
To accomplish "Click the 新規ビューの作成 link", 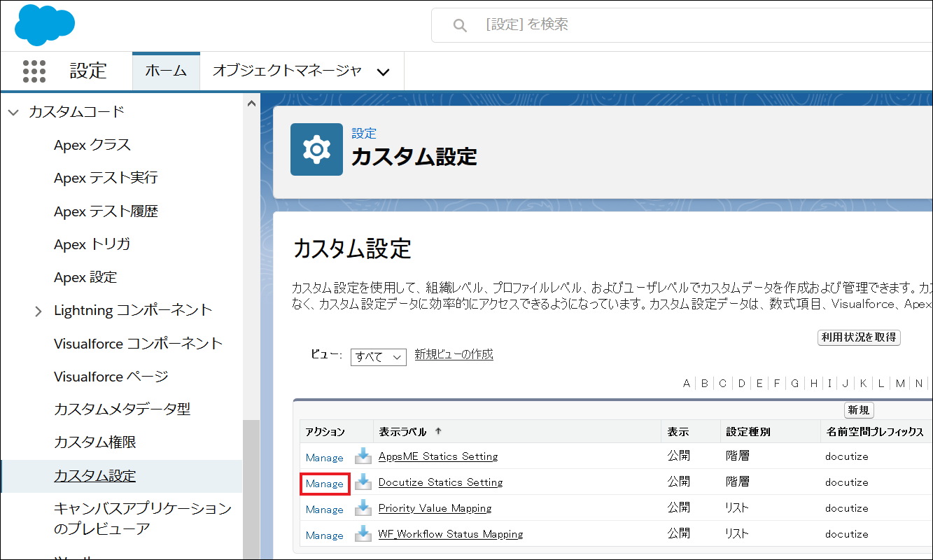I will (454, 354).
